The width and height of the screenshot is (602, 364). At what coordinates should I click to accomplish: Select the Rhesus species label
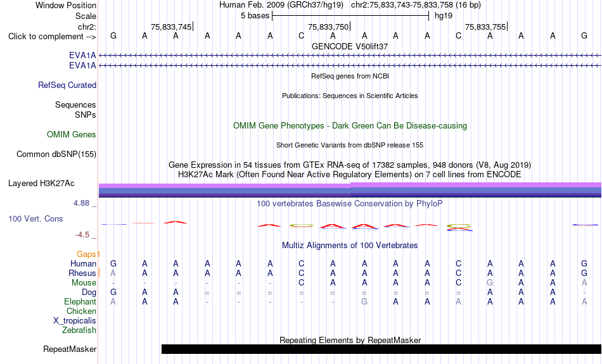click(x=82, y=273)
